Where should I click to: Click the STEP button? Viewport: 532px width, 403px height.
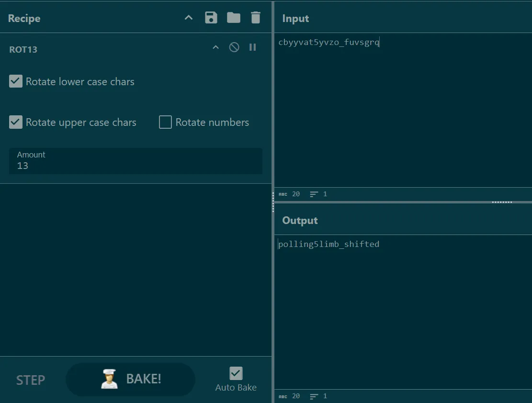click(31, 380)
